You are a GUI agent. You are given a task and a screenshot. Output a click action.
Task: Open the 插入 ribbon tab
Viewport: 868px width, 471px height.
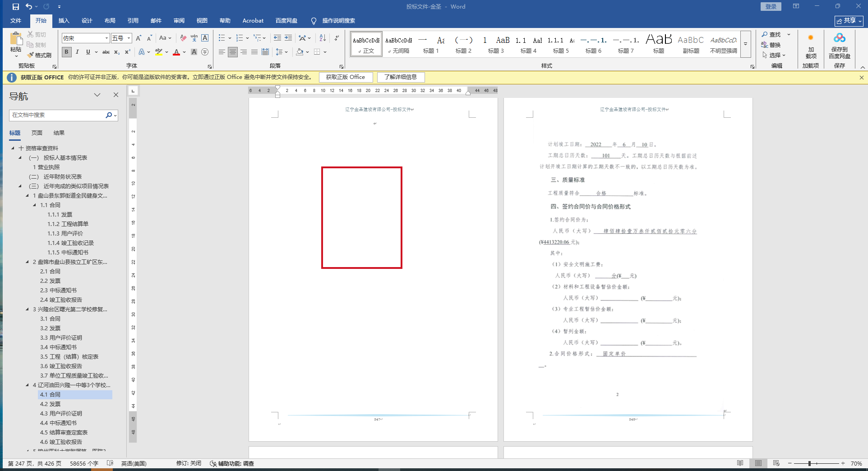point(64,21)
